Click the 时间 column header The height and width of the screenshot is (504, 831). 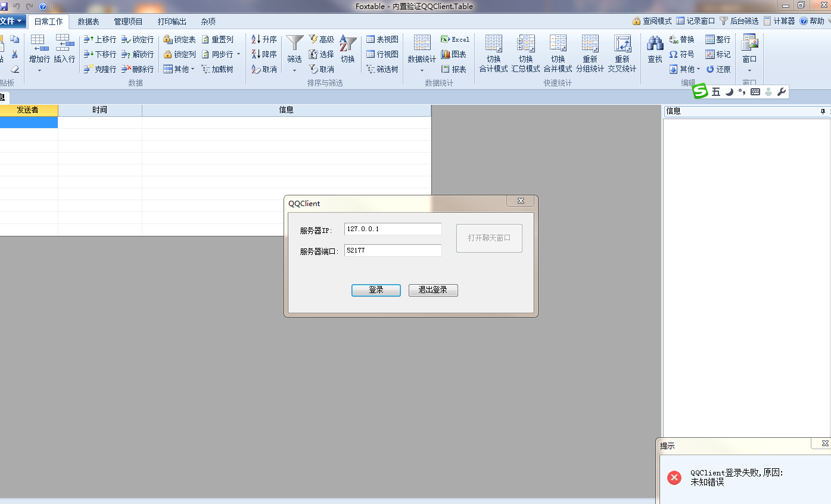point(100,110)
